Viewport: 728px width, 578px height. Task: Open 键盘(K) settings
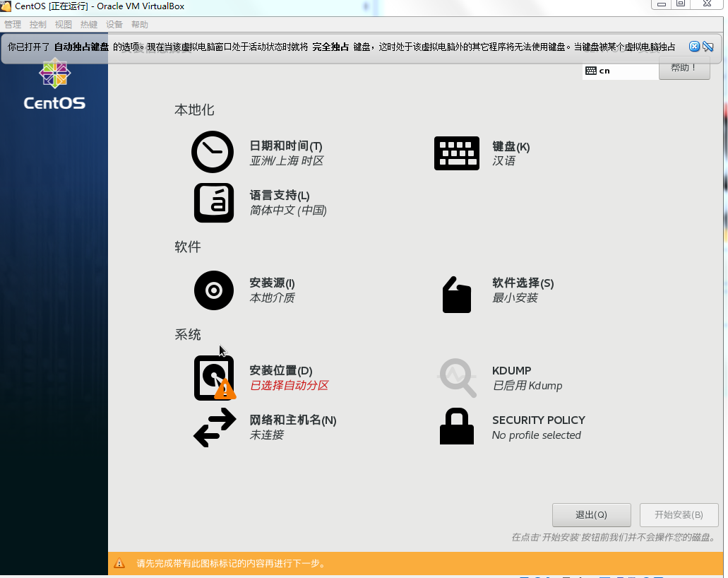point(511,146)
